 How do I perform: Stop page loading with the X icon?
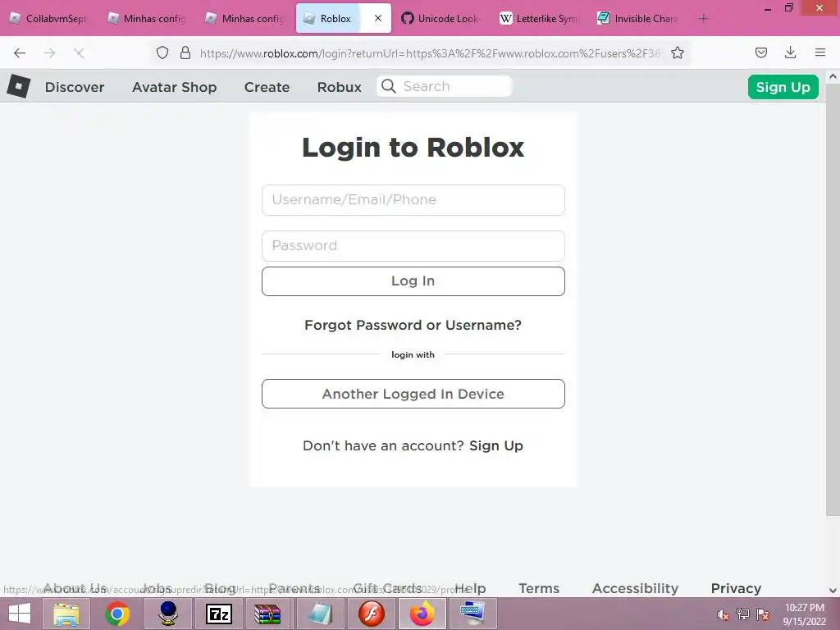(x=79, y=52)
